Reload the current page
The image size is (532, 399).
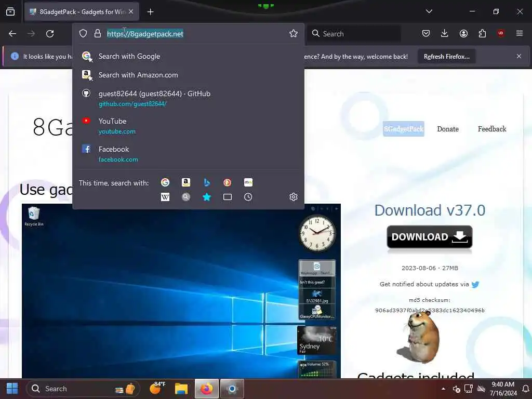(50, 34)
